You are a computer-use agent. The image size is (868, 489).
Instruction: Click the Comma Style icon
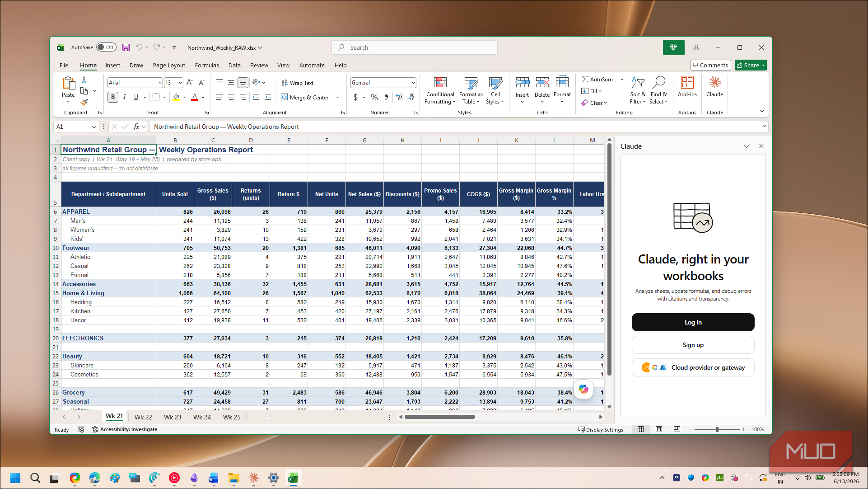(x=386, y=97)
